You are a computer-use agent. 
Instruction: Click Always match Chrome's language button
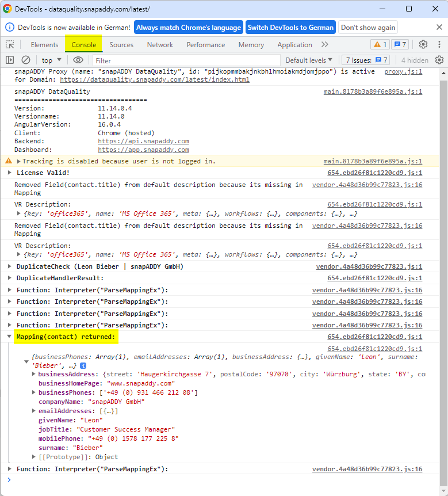coord(189,28)
